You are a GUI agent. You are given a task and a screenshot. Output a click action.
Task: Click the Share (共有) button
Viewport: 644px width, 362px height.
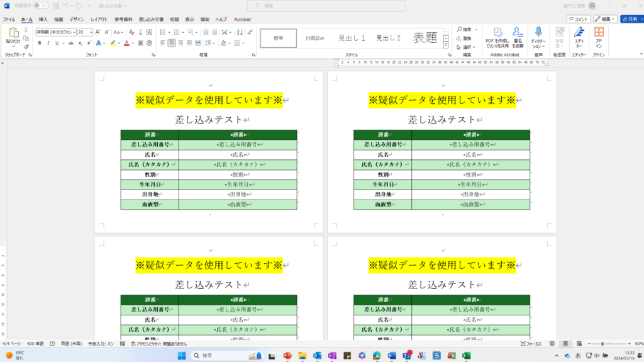click(631, 19)
